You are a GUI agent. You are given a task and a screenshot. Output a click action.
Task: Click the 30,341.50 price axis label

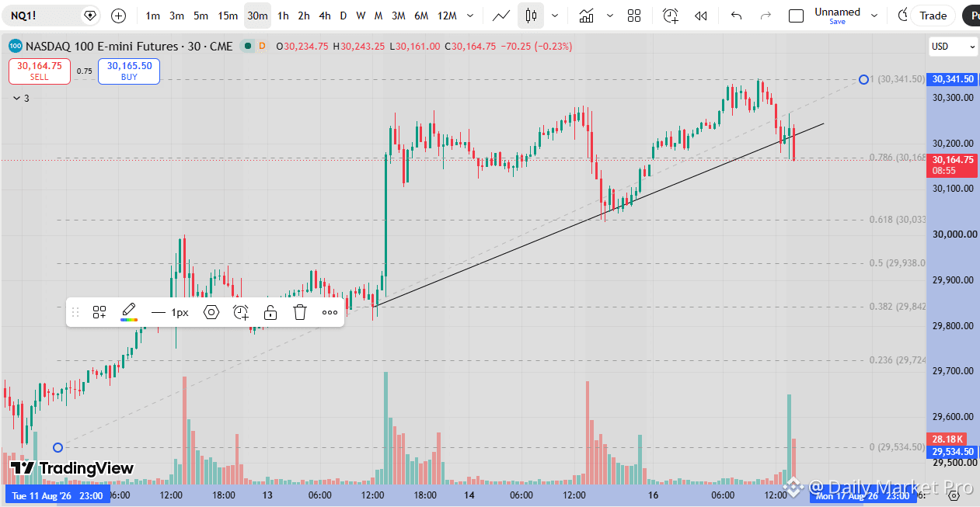[953, 79]
